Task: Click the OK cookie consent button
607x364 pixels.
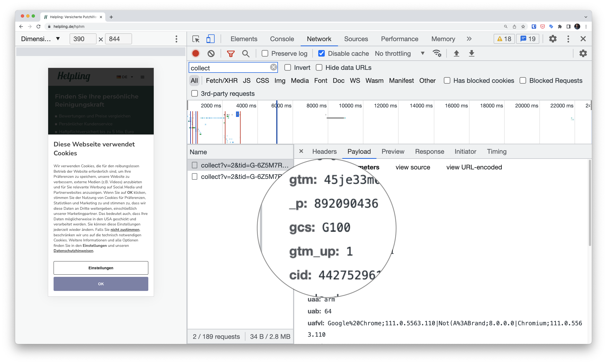Action: [101, 284]
